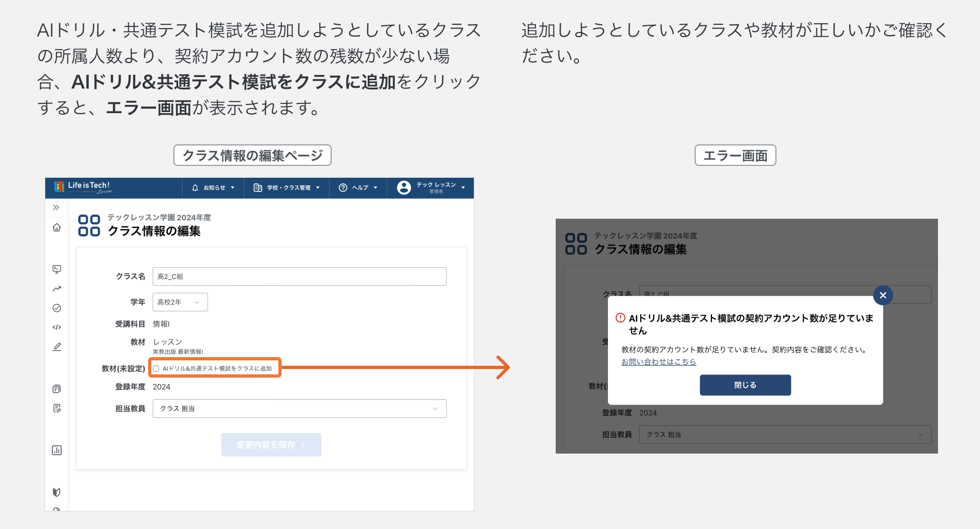Click the dimmed 担当教員 dropdown behind error dialog

click(785, 435)
